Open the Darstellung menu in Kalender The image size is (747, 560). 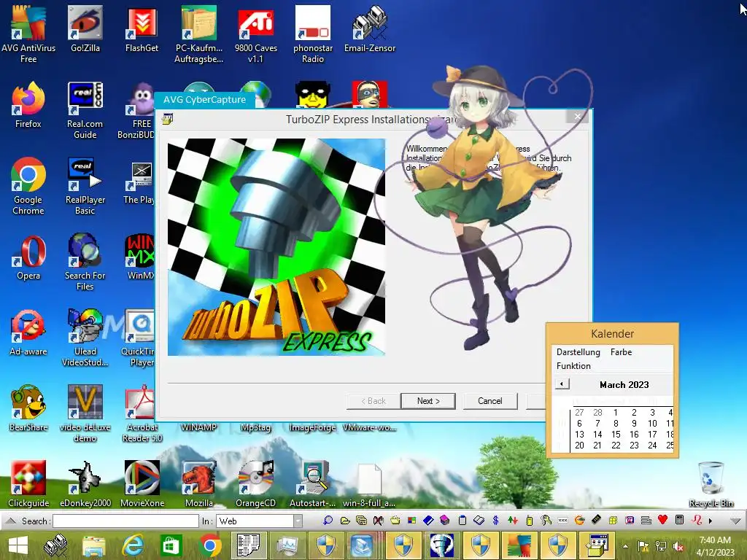578,352
